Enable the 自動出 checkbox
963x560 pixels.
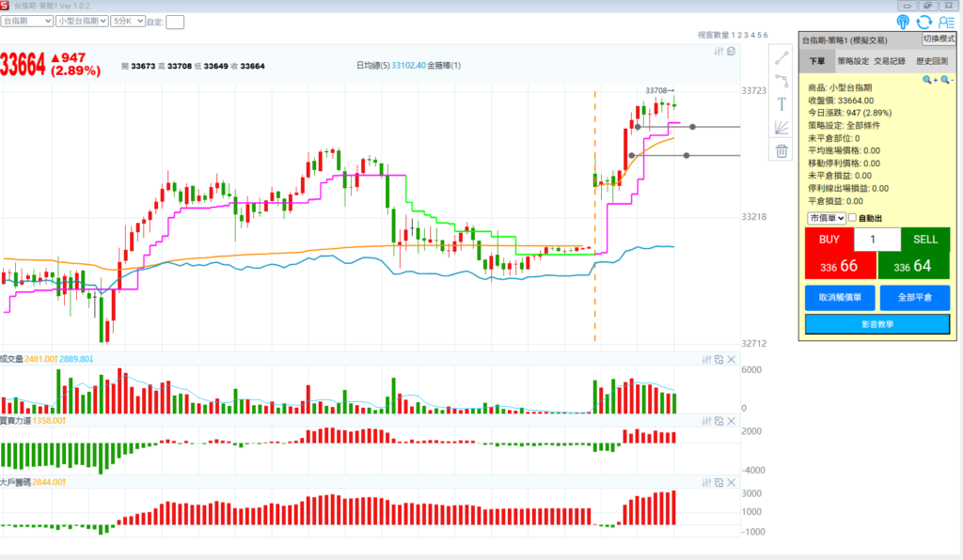tap(853, 218)
